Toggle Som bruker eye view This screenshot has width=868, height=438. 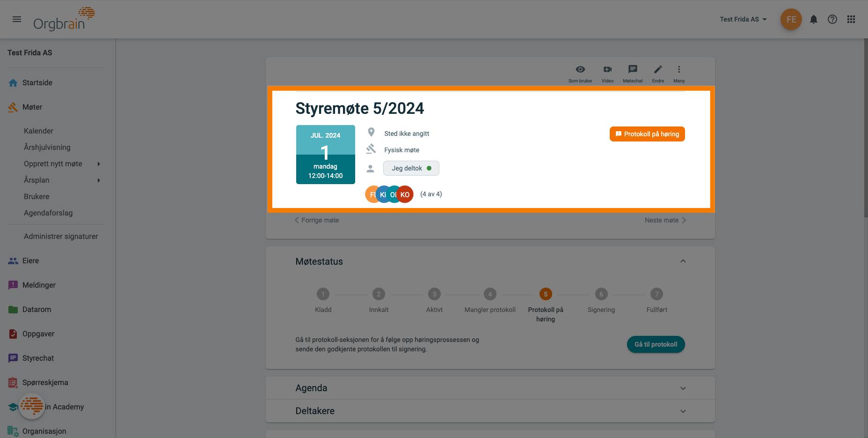(x=580, y=74)
